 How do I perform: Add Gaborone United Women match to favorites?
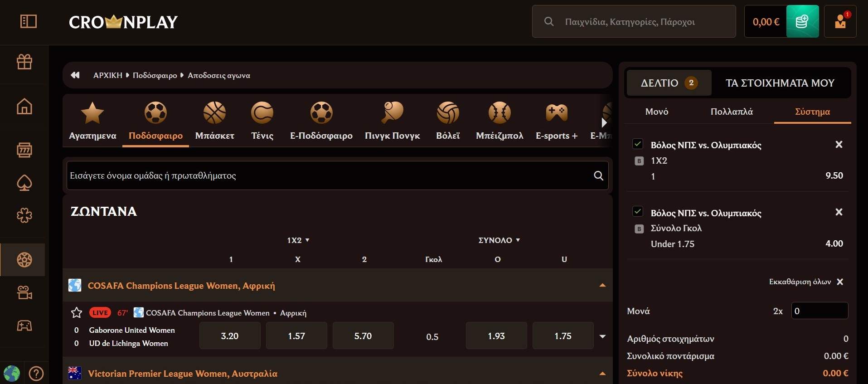[77, 313]
